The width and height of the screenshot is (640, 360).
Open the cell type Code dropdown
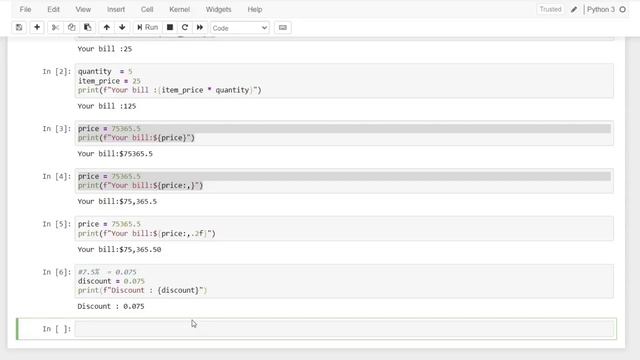coord(240,28)
